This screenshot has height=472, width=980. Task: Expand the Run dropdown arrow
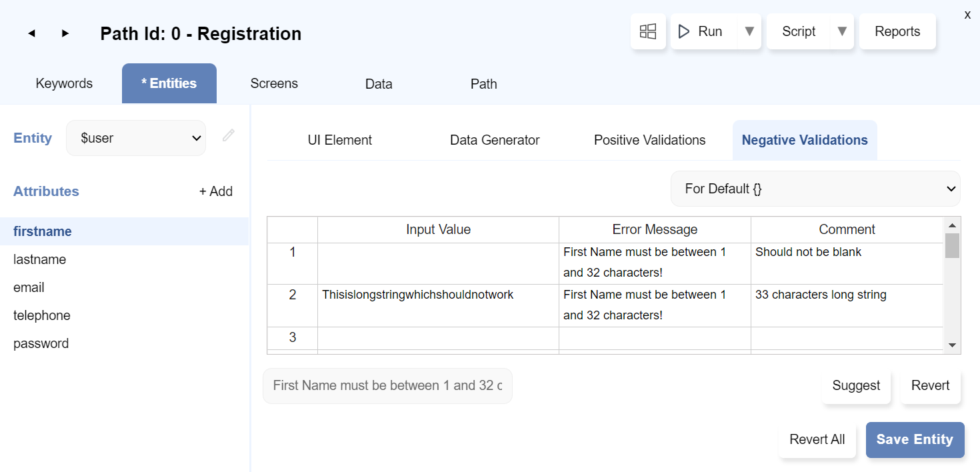click(749, 31)
